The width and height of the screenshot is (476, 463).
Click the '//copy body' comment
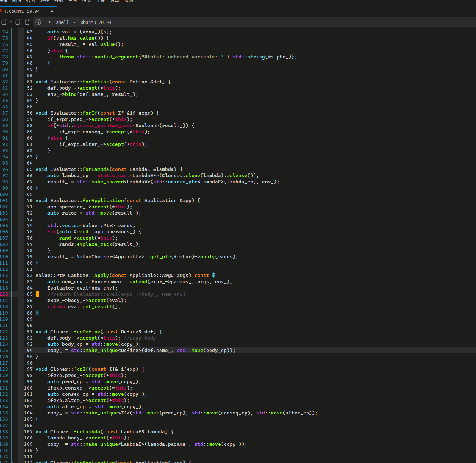[140, 338]
